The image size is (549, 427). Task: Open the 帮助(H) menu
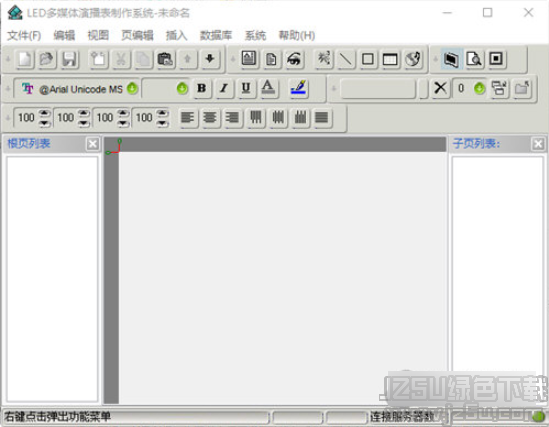[x=297, y=35]
